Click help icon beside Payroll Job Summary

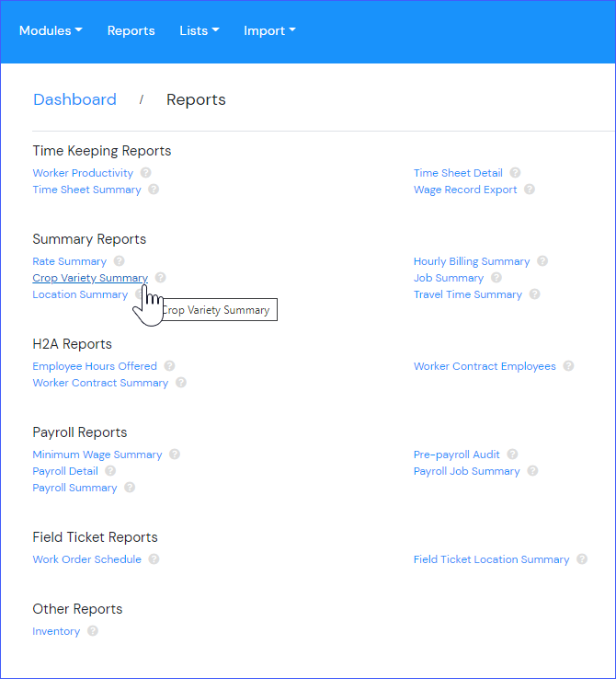[532, 471]
